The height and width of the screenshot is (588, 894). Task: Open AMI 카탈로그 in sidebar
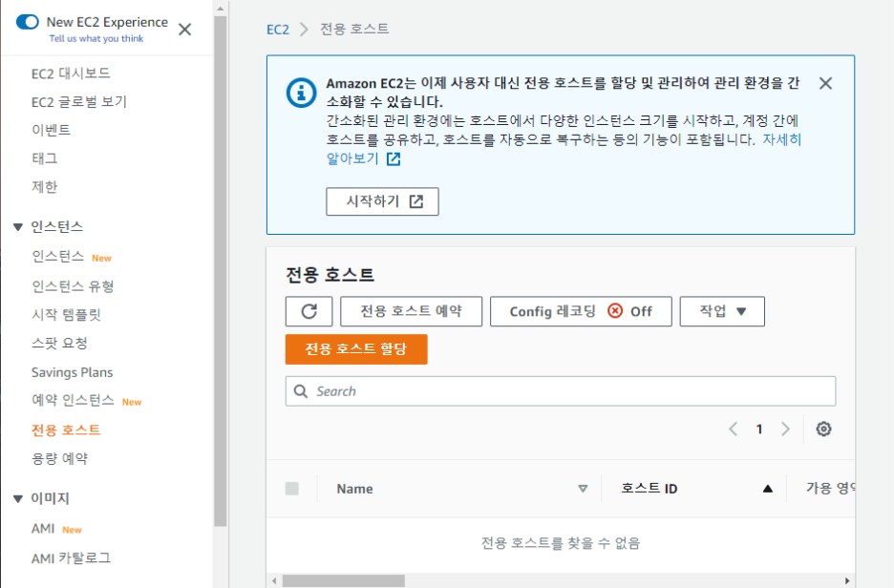pyautogui.click(x=72, y=558)
